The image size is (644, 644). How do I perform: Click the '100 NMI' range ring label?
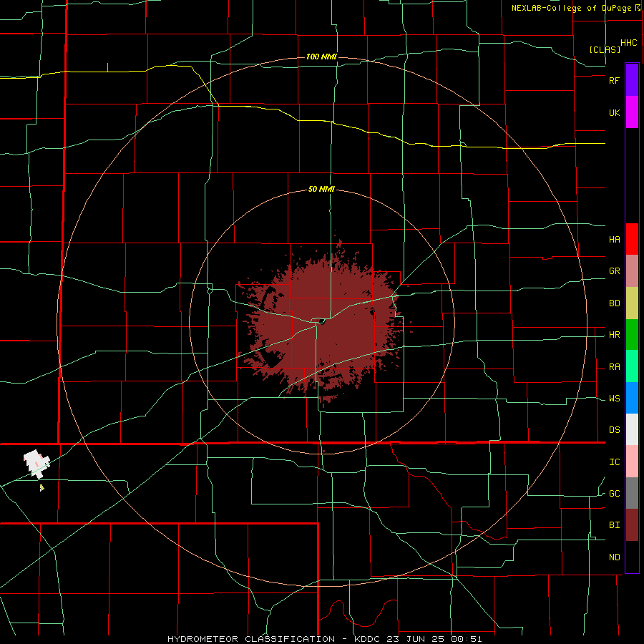[321, 57]
